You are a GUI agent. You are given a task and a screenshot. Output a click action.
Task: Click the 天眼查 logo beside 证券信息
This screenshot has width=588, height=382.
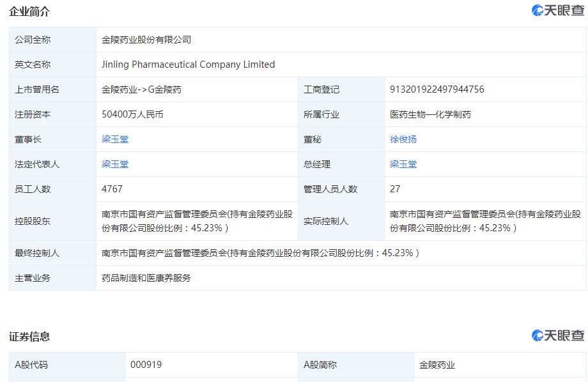(x=557, y=335)
